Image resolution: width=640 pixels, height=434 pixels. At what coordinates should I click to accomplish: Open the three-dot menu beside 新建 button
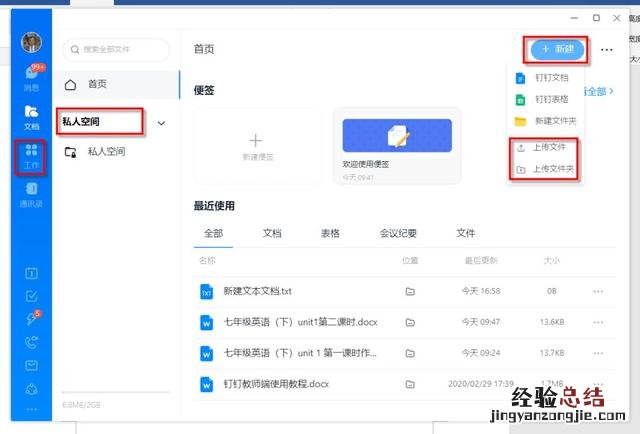[x=607, y=49]
